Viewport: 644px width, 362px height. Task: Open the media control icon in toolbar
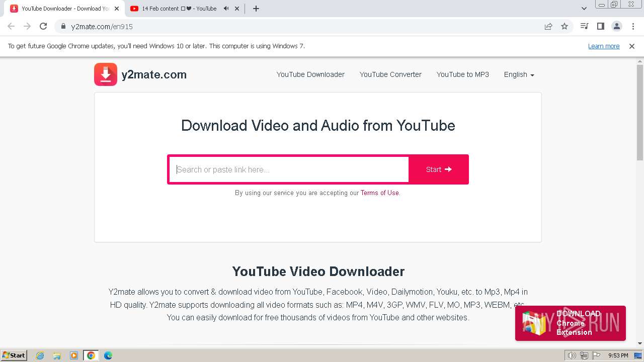(584, 27)
